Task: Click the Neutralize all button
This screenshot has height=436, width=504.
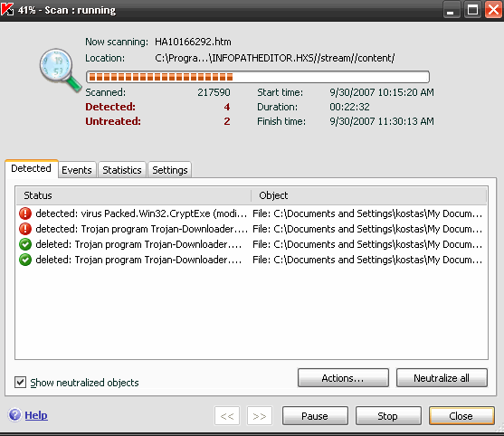Action: tap(442, 378)
